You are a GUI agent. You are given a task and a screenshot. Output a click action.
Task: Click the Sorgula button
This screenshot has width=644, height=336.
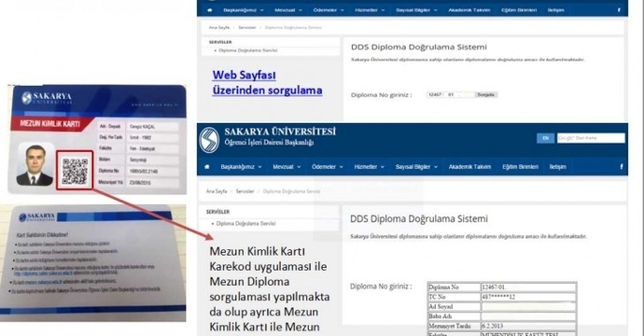pyautogui.click(x=486, y=95)
